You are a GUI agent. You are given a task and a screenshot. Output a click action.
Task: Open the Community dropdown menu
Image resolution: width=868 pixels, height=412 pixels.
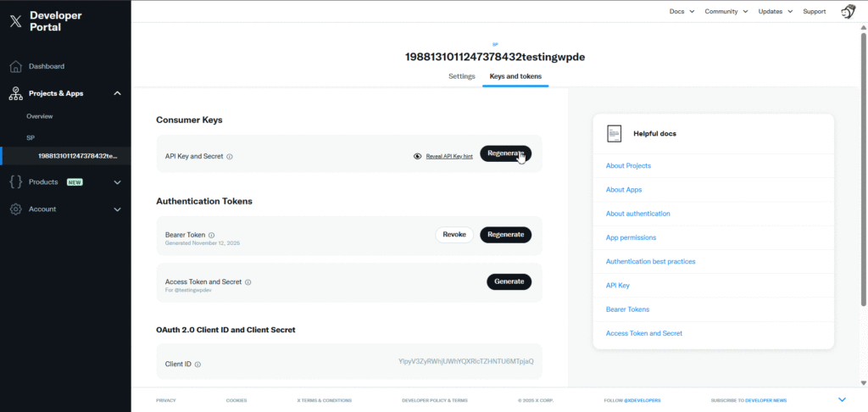726,12
